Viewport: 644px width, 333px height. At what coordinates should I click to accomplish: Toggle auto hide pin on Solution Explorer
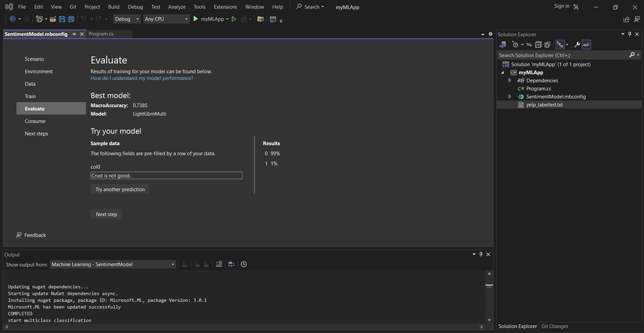pyautogui.click(x=630, y=35)
